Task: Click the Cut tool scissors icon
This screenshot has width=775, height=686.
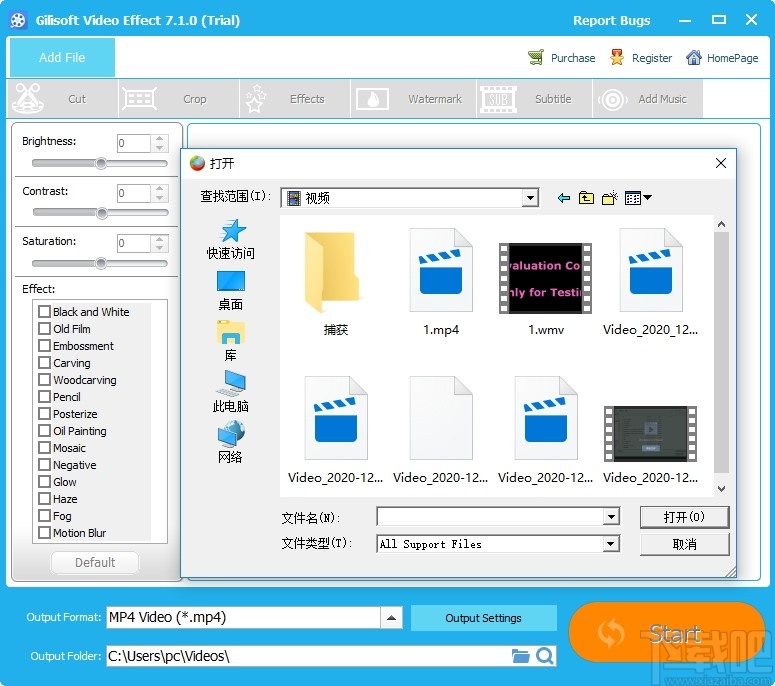Action: click(28, 98)
